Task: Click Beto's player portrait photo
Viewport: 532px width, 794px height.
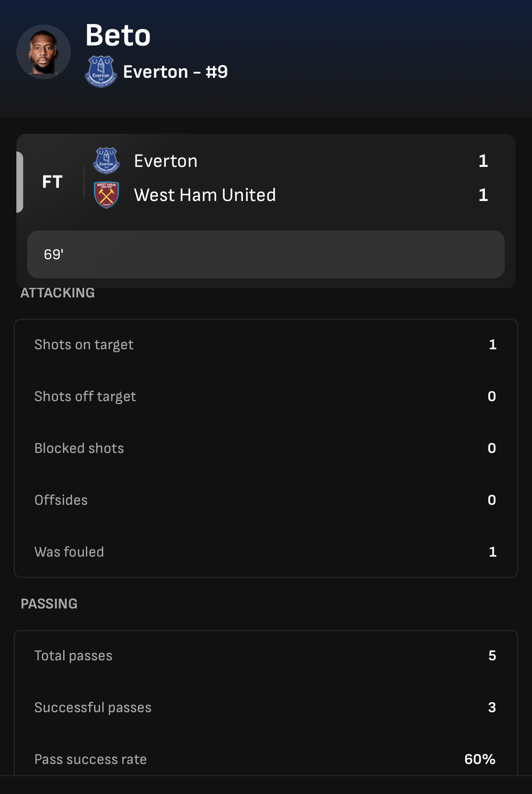Action: pyautogui.click(x=44, y=52)
